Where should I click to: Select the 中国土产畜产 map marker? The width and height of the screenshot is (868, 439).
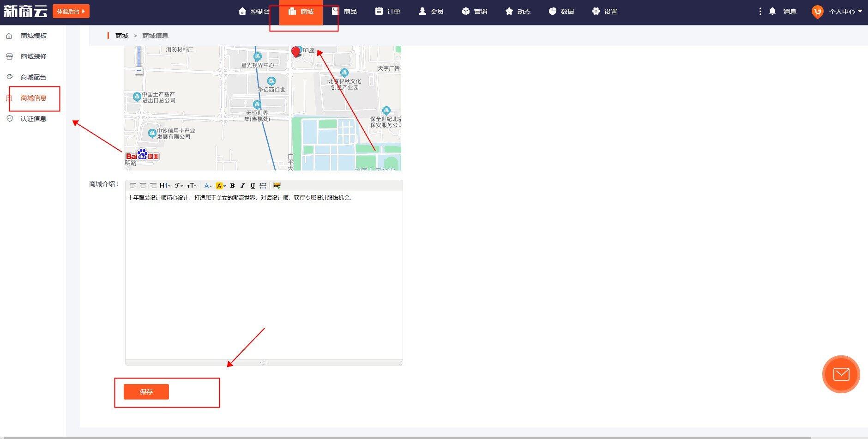click(x=137, y=97)
